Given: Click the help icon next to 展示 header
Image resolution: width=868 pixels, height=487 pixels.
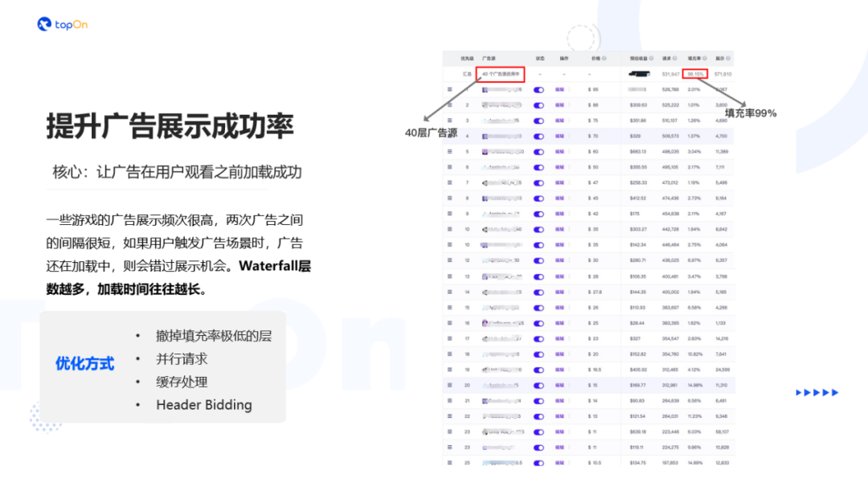Looking at the screenshot, I should 728,58.
